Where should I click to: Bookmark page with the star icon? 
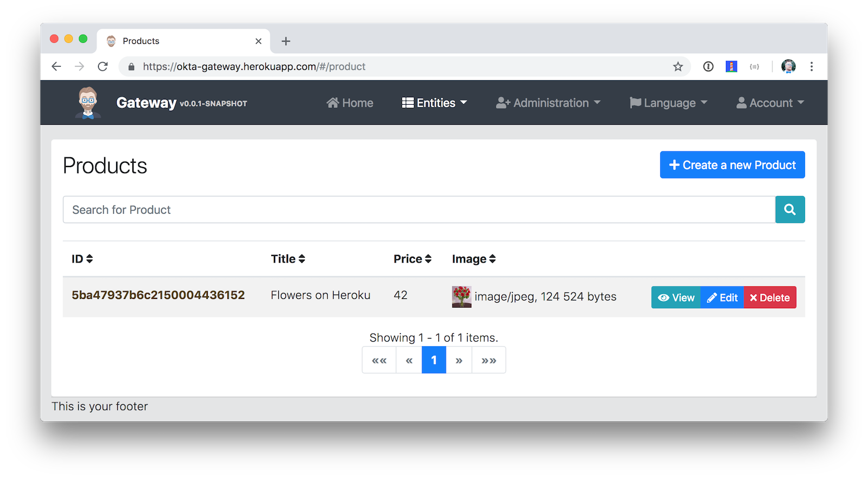[678, 67]
